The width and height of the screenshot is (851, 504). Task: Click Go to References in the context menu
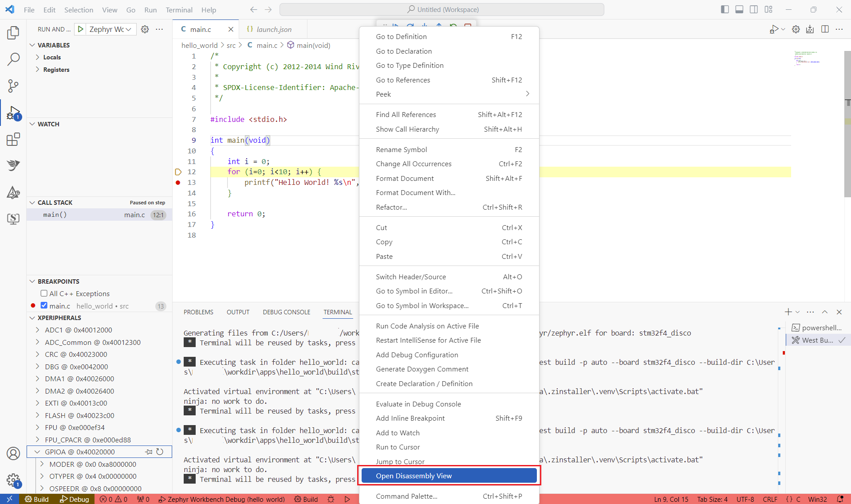click(403, 80)
